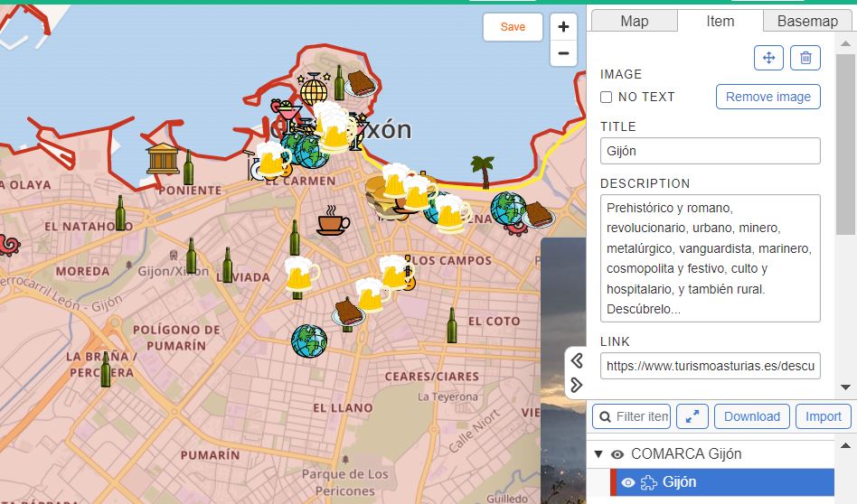Click the coffee cup map marker

pyautogui.click(x=333, y=219)
